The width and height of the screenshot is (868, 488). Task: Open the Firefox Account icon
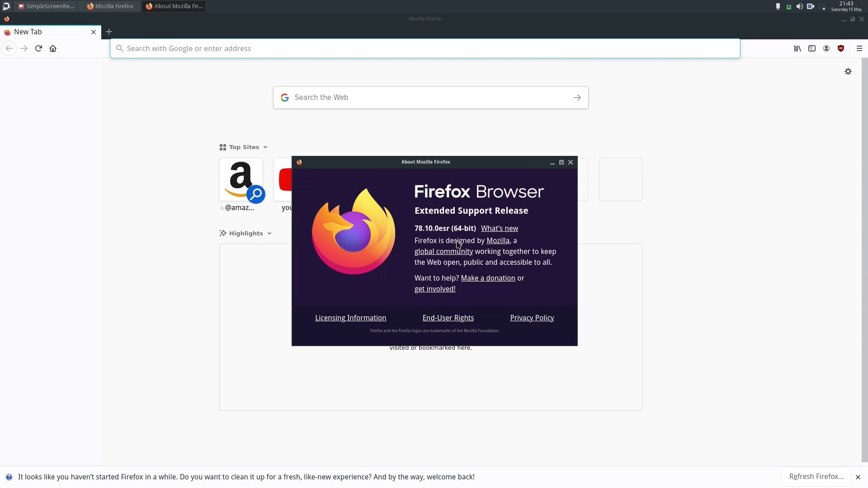(x=826, y=48)
